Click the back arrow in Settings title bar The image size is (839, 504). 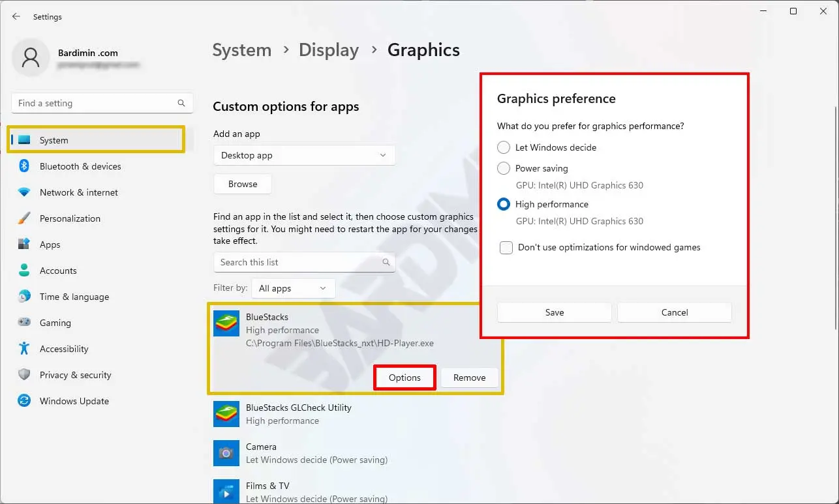pos(16,17)
